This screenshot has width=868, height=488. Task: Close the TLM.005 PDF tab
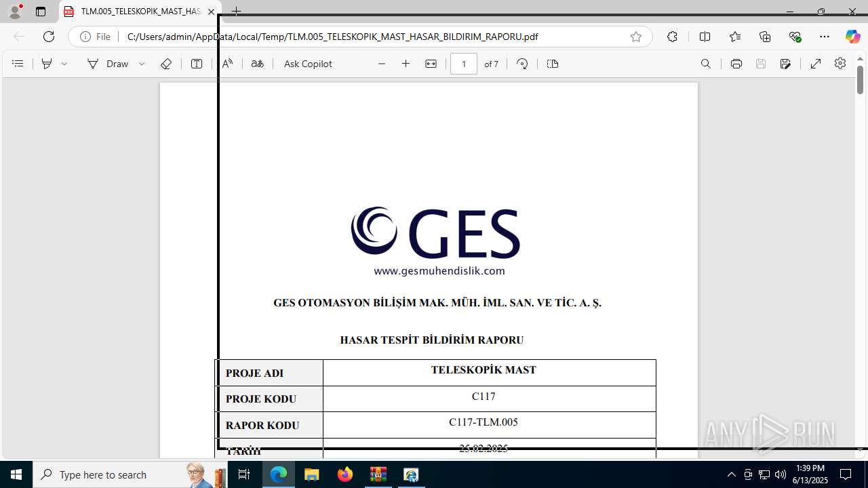point(211,12)
